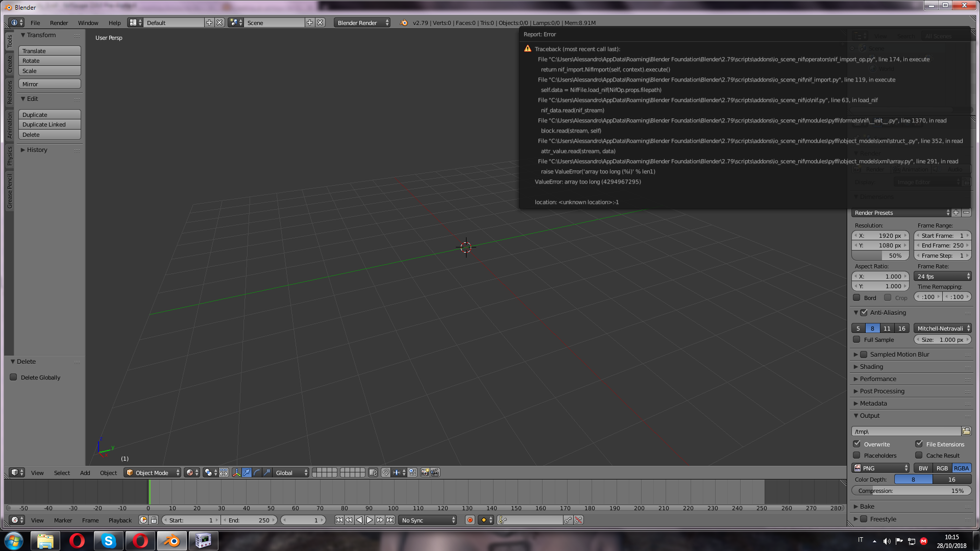Open the Object Mode dropdown
Image resolution: width=980 pixels, height=551 pixels.
click(x=153, y=472)
